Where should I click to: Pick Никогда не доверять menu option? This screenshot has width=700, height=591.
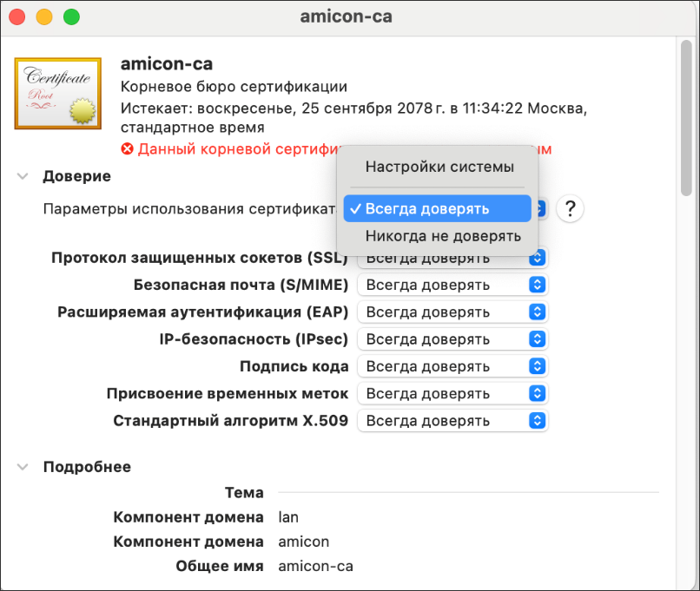(x=443, y=236)
